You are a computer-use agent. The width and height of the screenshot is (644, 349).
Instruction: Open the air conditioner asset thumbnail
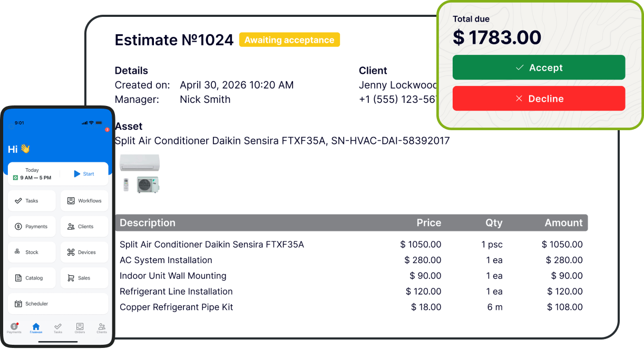click(x=140, y=174)
